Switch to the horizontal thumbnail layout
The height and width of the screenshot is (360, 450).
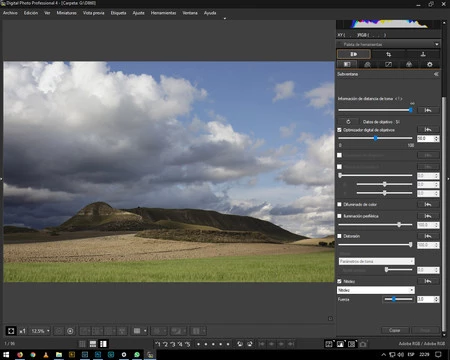point(93,344)
